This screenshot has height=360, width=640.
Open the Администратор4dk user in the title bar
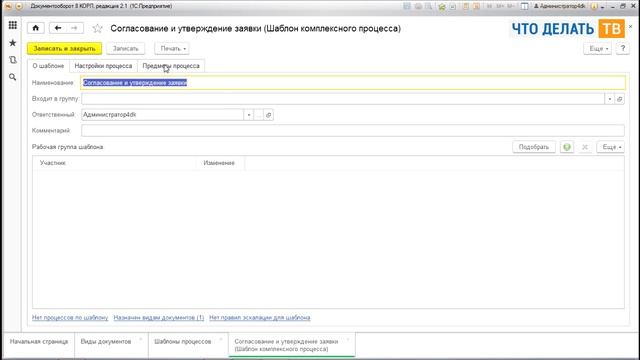[560, 6]
